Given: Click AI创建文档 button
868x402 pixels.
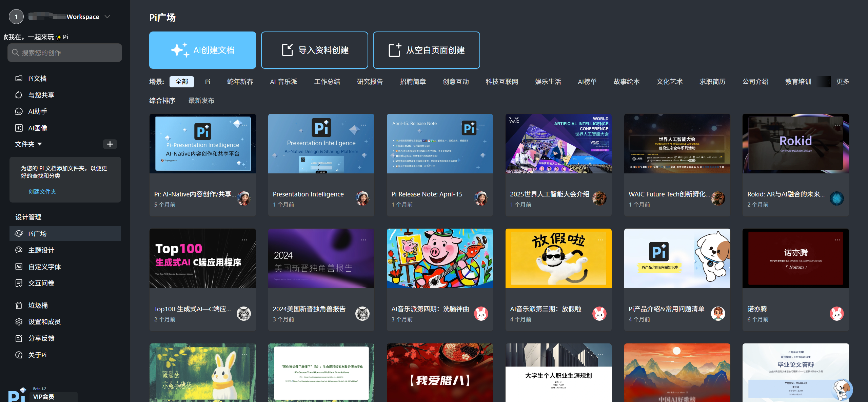Looking at the screenshot, I should tap(203, 50).
